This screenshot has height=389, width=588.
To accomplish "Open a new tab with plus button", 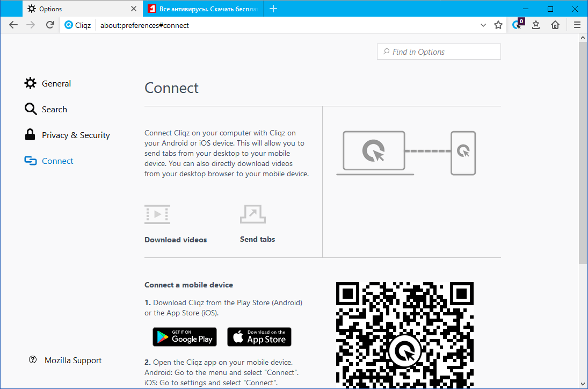I will click(x=273, y=9).
